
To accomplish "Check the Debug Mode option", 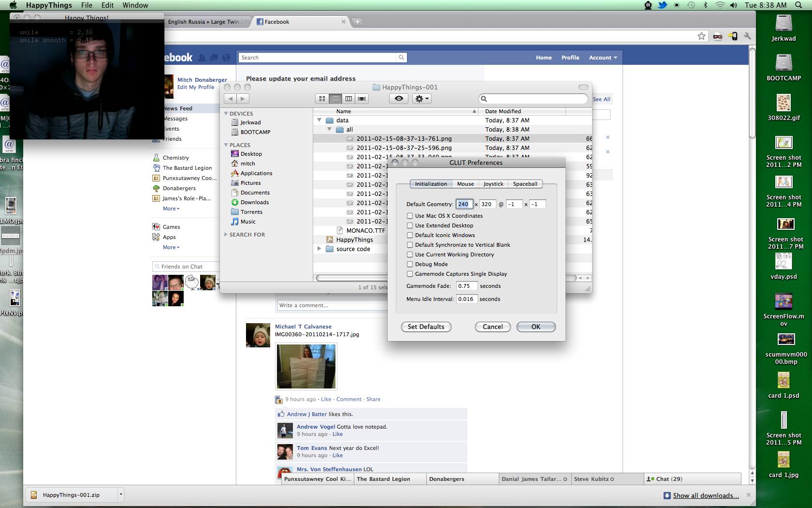I will click(410, 264).
